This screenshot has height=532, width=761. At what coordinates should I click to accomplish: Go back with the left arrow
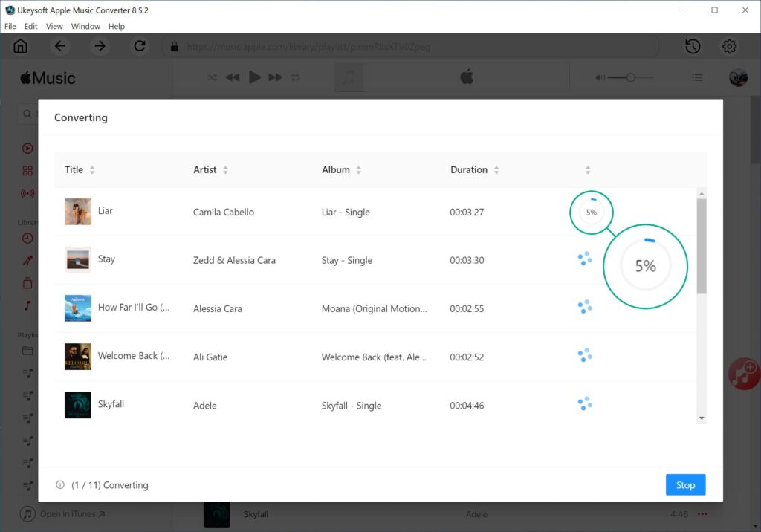pos(59,47)
